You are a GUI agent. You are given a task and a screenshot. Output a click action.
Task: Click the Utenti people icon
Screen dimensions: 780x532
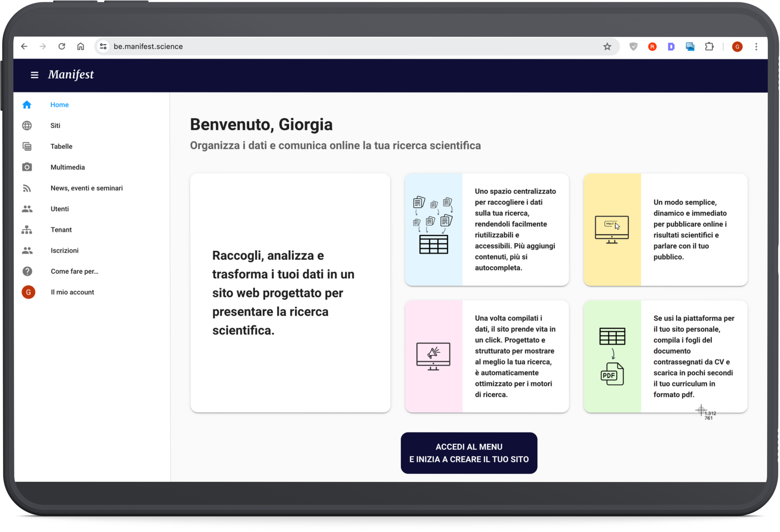pos(27,209)
